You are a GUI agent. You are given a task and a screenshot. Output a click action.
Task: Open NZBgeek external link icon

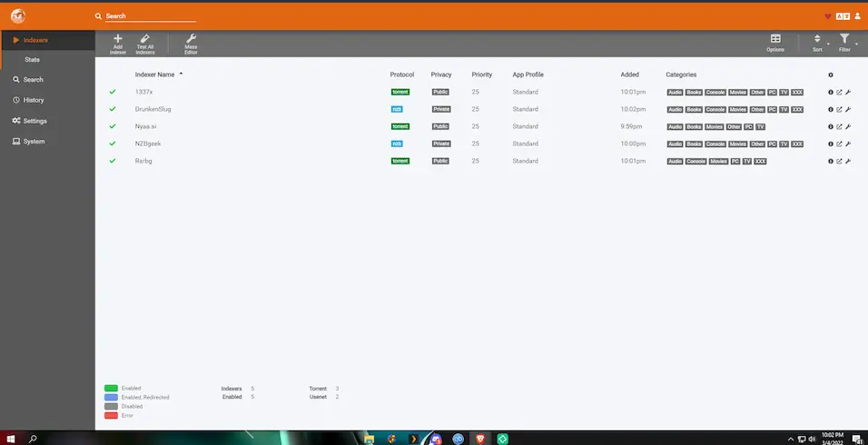pyautogui.click(x=839, y=143)
